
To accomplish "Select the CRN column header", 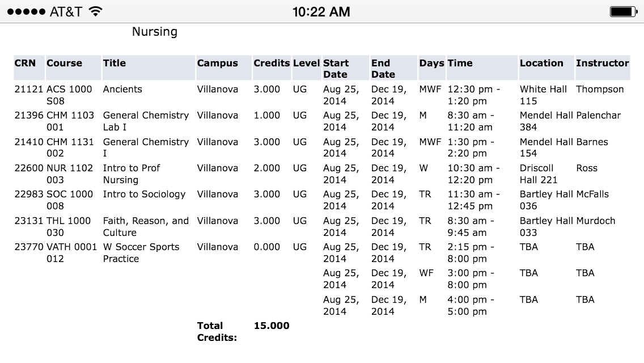I will point(25,63).
